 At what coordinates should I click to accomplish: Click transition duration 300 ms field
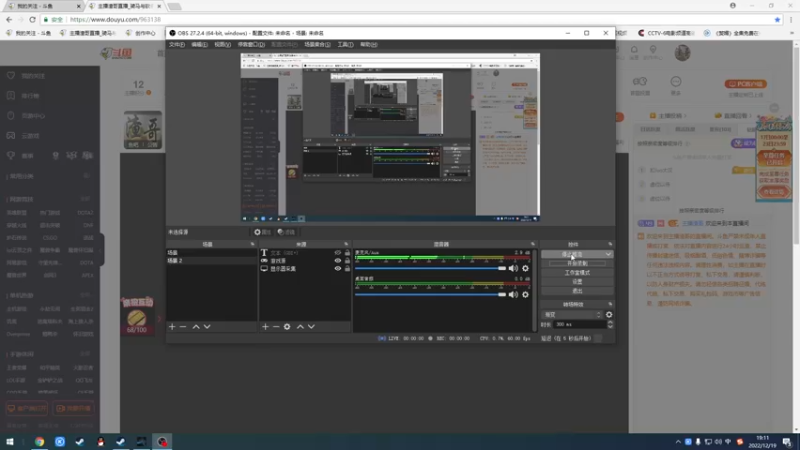(x=579, y=324)
